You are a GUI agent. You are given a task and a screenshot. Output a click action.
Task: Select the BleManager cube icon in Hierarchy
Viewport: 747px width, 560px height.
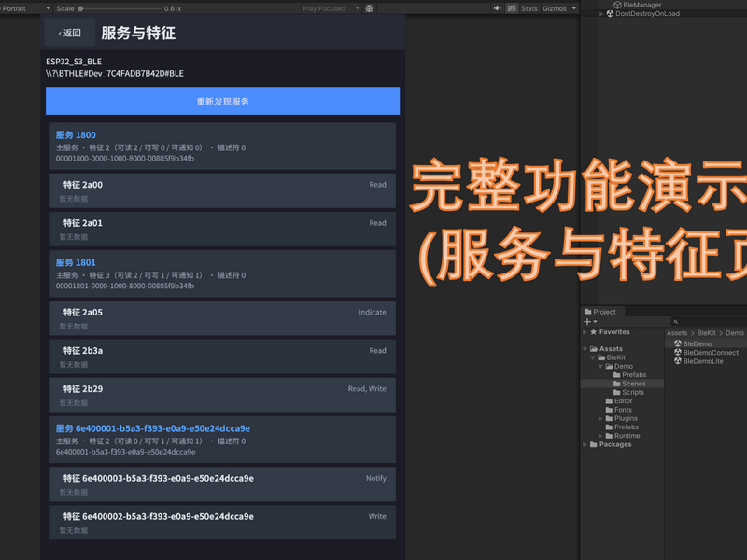click(x=617, y=5)
